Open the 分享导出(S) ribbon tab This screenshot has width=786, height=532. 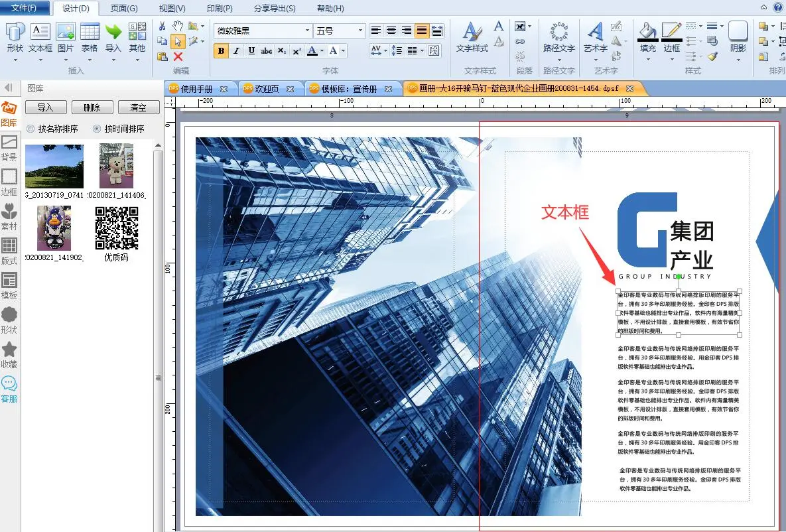275,9
